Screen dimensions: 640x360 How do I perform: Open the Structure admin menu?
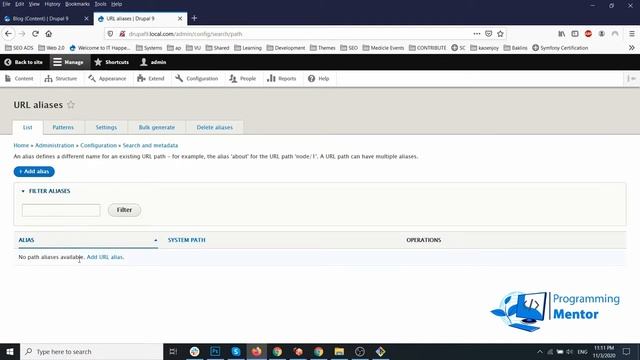[x=61, y=78]
